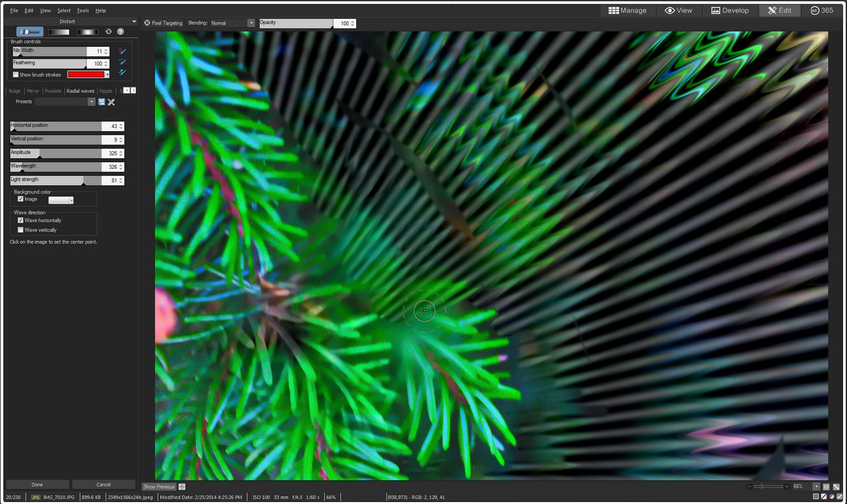Click the Done button
The height and width of the screenshot is (504, 847).
tap(37, 485)
